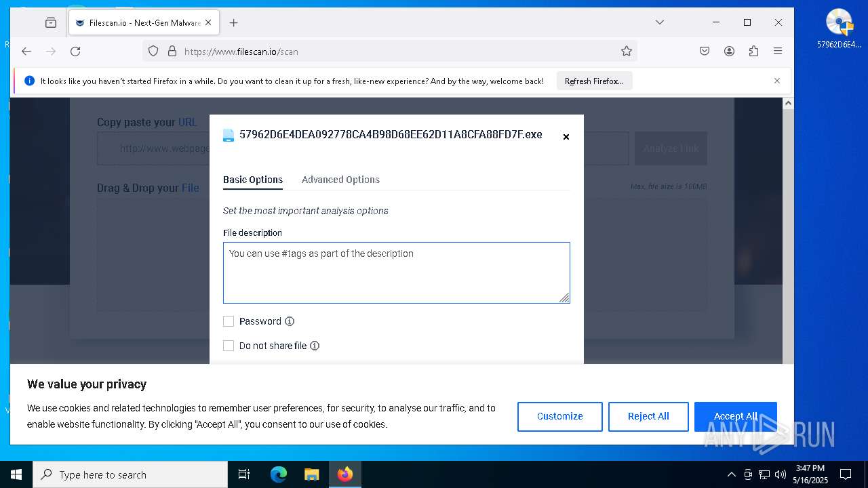Open the volume control icon

pyautogui.click(x=781, y=474)
